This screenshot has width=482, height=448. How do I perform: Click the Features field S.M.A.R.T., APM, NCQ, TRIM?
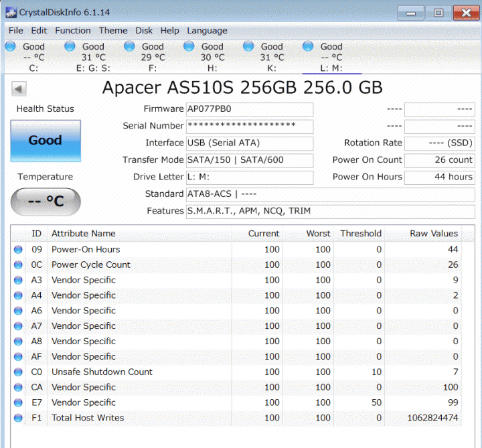pyautogui.click(x=331, y=212)
